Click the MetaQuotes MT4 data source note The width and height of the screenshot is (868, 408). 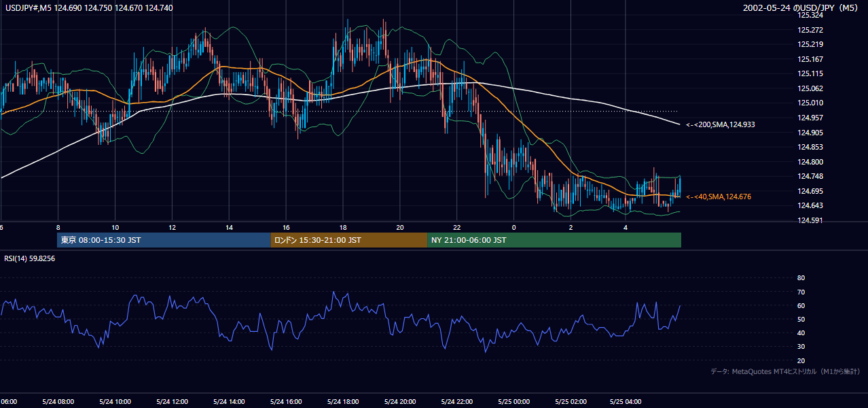(x=786, y=371)
